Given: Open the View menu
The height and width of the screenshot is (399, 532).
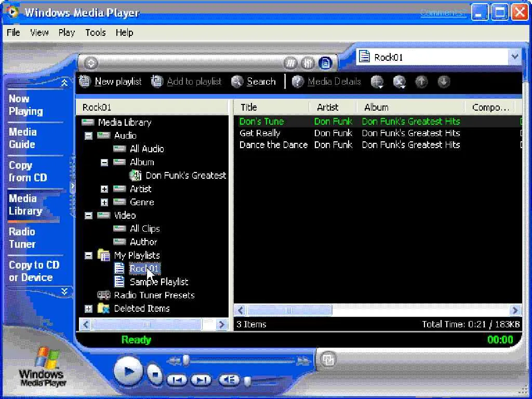Looking at the screenshot, I should coord(39,33).
